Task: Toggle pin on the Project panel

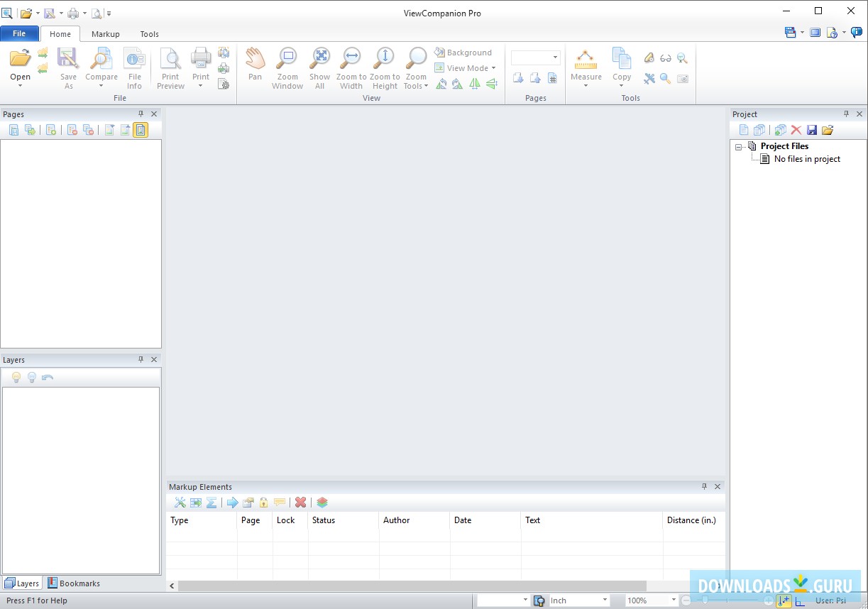Action: pyautogui.click(x=846, y=114)
